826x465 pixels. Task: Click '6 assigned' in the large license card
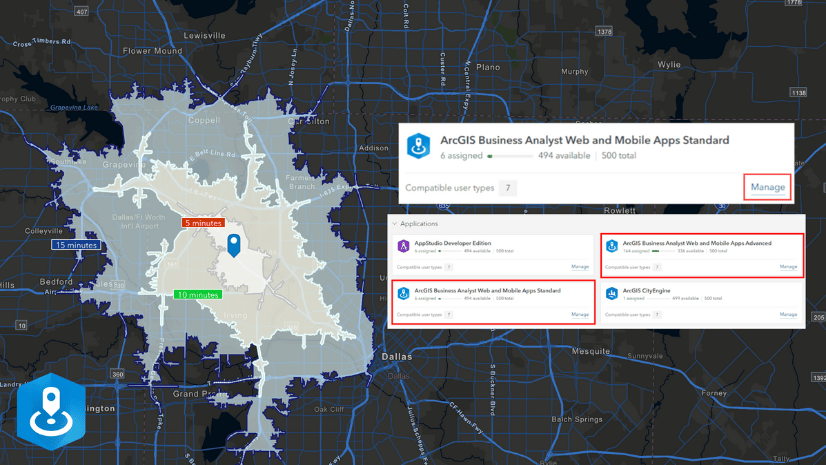coord(461,156)
